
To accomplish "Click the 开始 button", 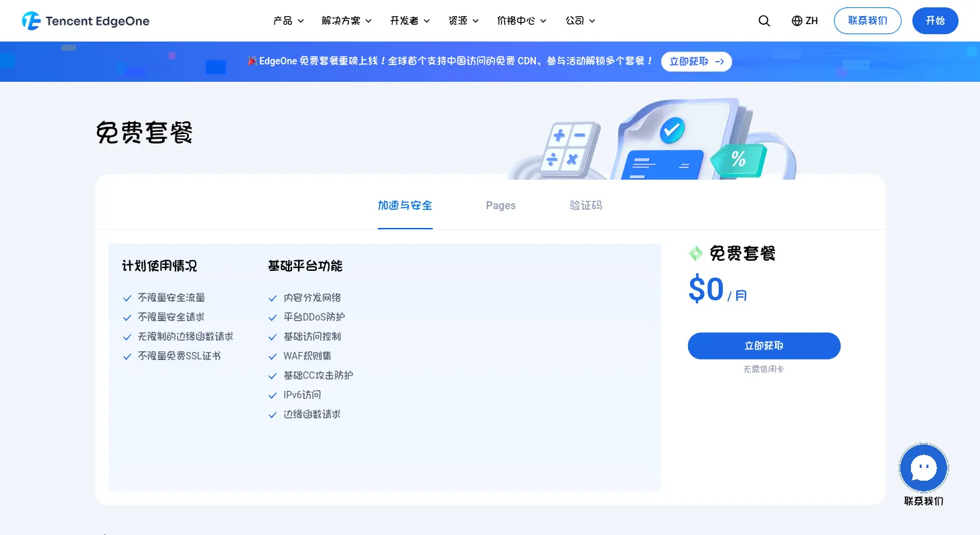I will 935,21.
